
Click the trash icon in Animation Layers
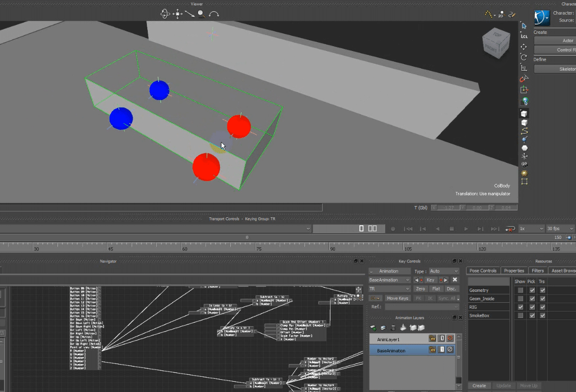393,328
